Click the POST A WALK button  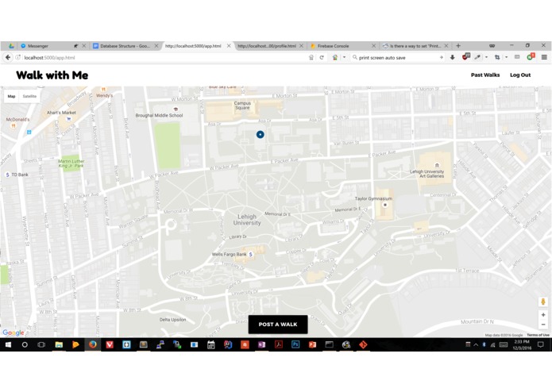pos(278,325)
